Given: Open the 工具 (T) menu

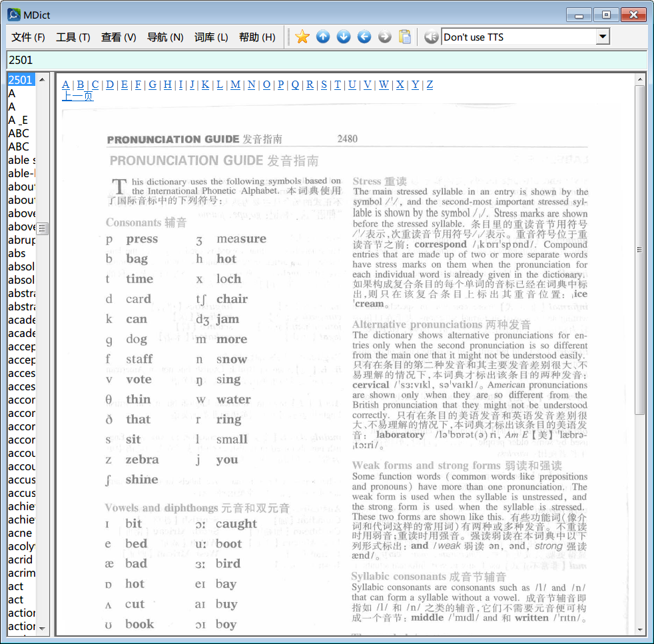Looking at the screenshot, I should point(73,37).
